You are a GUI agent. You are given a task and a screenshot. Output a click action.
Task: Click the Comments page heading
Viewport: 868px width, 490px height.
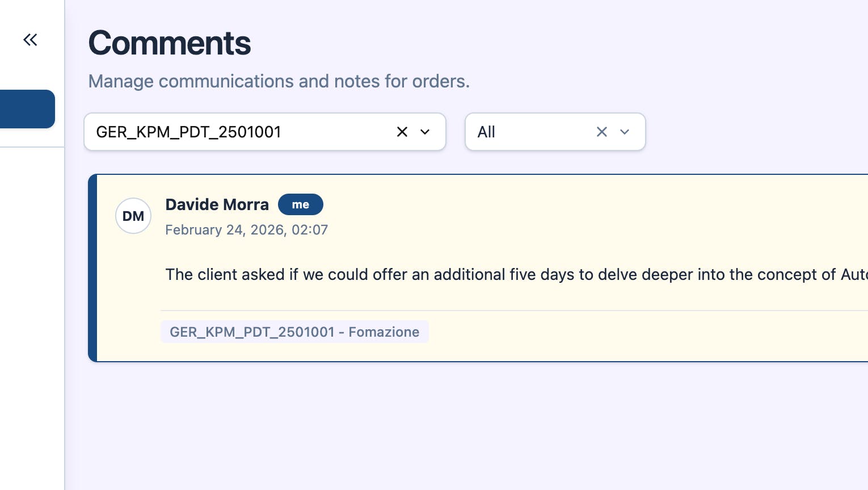click(x=169, y=43)
